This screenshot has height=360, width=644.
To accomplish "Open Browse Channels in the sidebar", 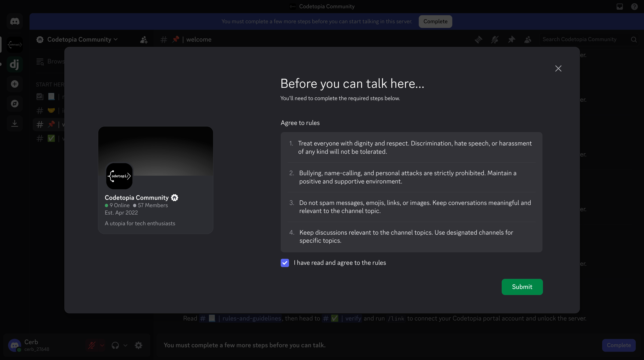I will (50, 61).
